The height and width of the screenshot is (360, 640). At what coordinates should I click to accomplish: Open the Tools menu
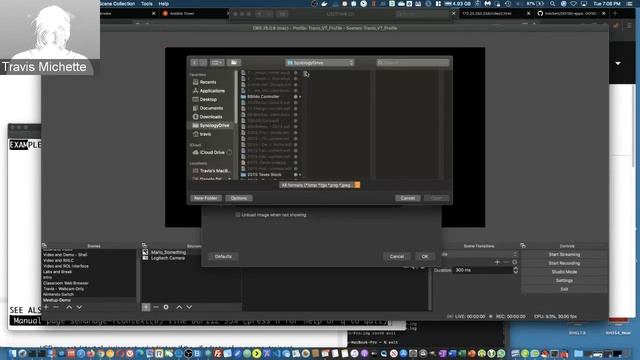pos(147,4)
